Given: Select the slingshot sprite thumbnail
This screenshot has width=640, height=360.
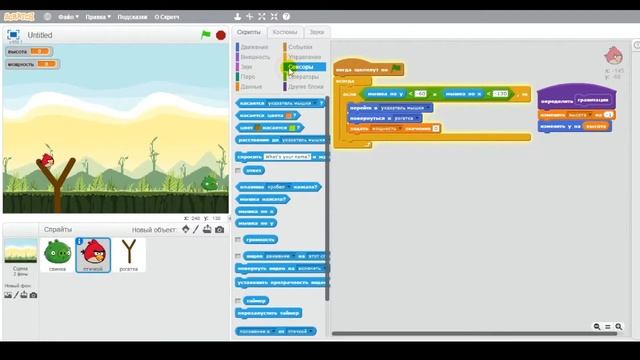Looking at the screenshot, I should pos(129,255).
